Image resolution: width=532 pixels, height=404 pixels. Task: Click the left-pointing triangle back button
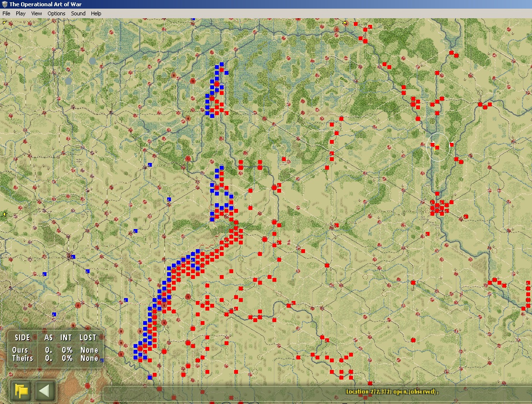[x=45, y=391]
